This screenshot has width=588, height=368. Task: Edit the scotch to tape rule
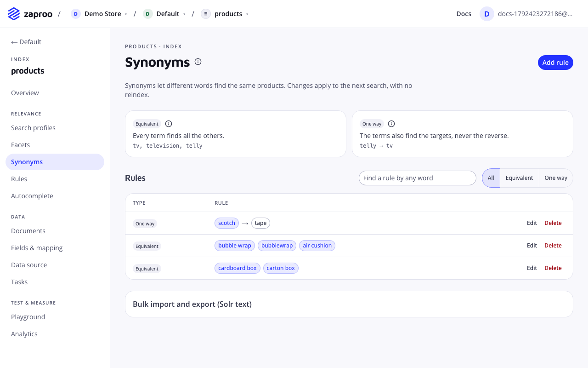tap(532, 223)
